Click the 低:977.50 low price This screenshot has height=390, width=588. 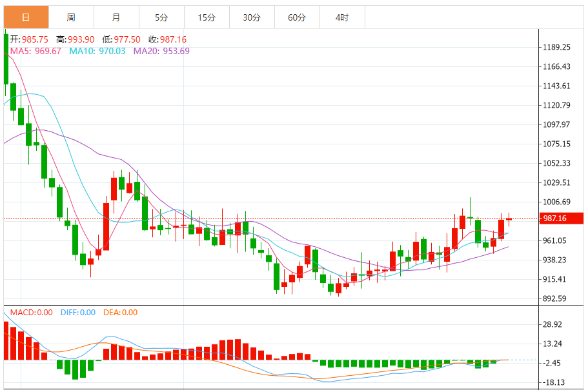coord(121,39)
